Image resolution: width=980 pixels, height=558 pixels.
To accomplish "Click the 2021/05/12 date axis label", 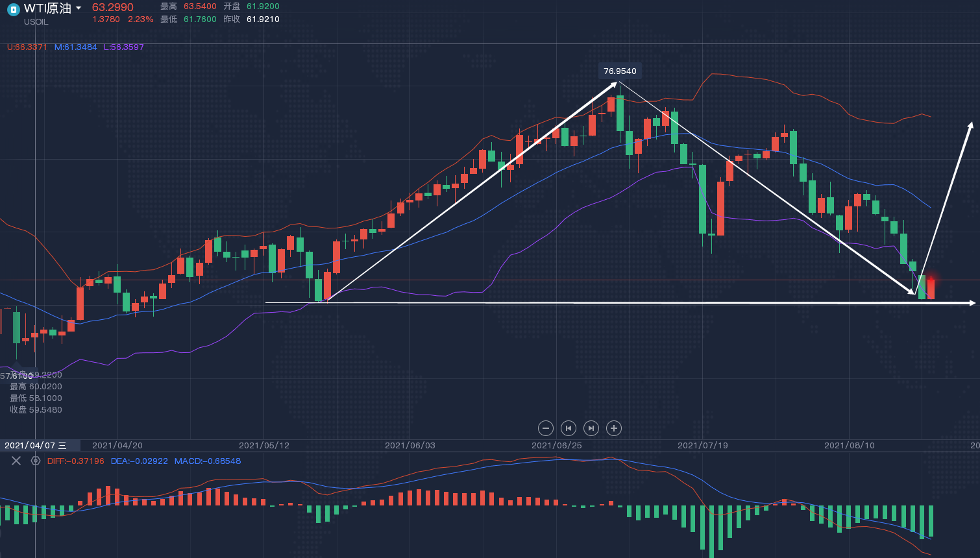I will [264, 446].
